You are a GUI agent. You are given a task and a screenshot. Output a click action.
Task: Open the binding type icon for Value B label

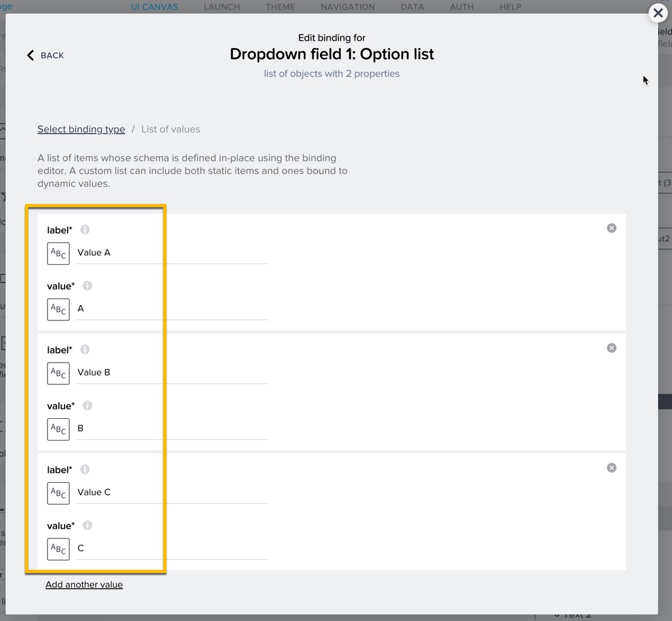[x=58, y=373]
